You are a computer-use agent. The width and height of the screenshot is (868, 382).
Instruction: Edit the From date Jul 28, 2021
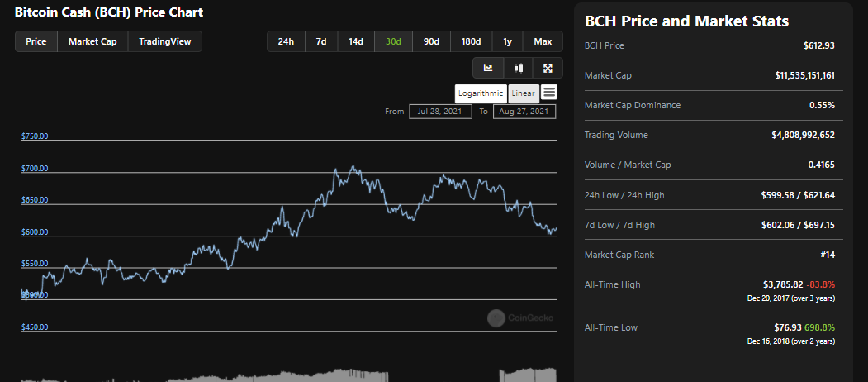point(441,112)
